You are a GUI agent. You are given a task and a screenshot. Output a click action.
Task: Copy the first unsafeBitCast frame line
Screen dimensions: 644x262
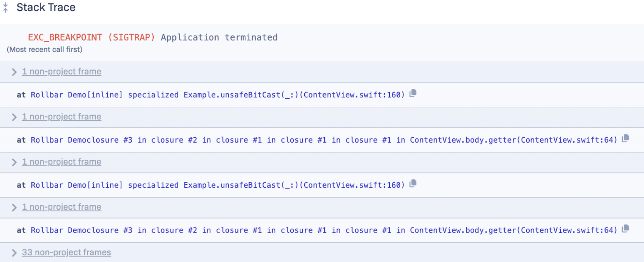(x=413, y=93)
